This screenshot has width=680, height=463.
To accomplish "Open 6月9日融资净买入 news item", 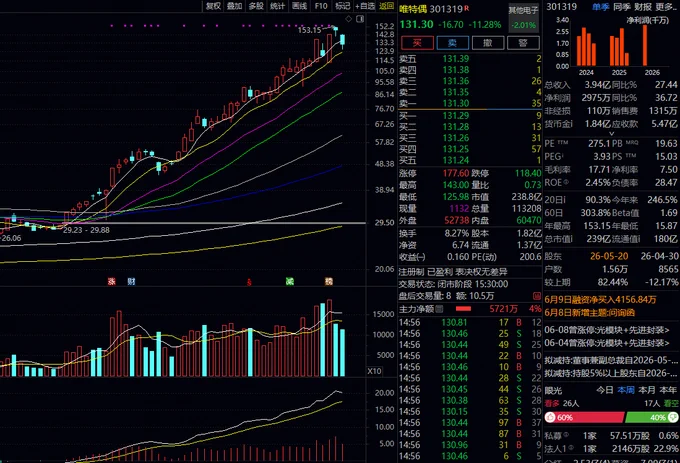I will [600, 300].
